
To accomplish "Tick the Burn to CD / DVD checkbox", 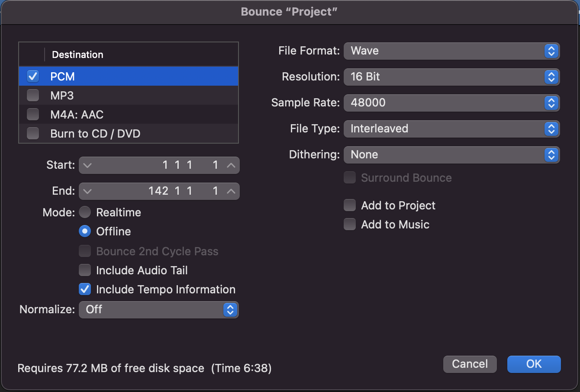I will click(x=33, y=133).
